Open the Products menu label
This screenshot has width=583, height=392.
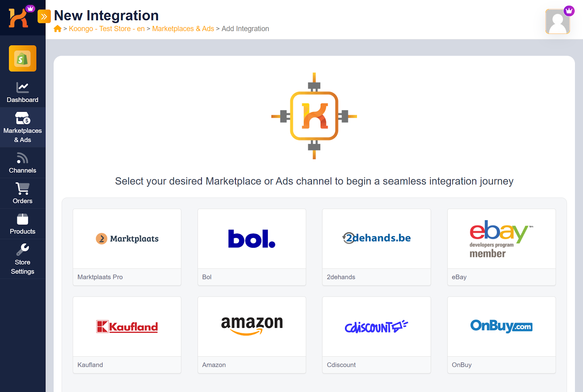23,232
